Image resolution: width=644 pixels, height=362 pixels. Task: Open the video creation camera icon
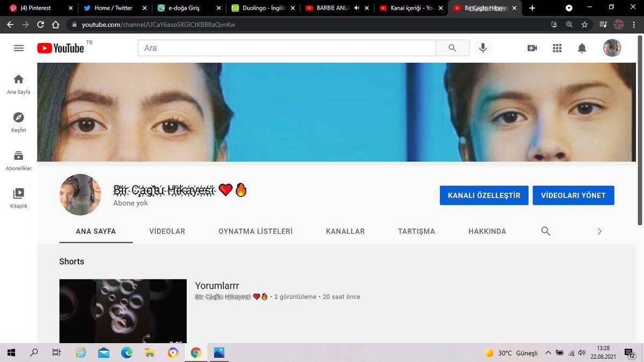pos(532,48)
